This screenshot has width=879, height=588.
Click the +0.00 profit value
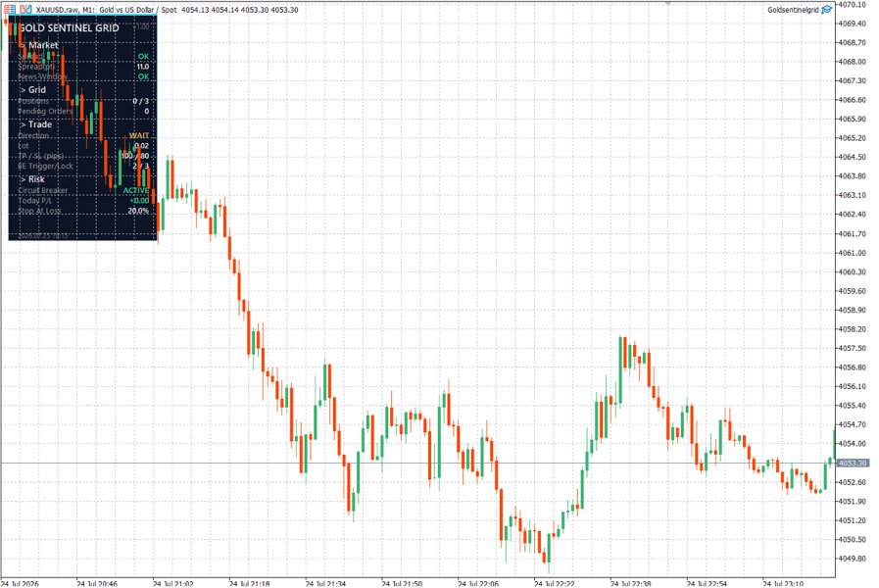(139, 201)
